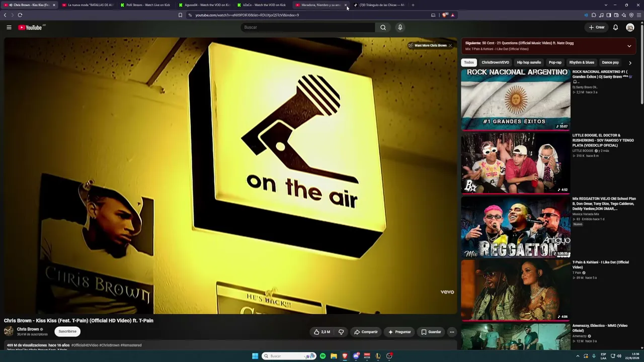Go to YouTube home via logo
Viewport: 644px width, 362px height.
[x=30, y=27]
